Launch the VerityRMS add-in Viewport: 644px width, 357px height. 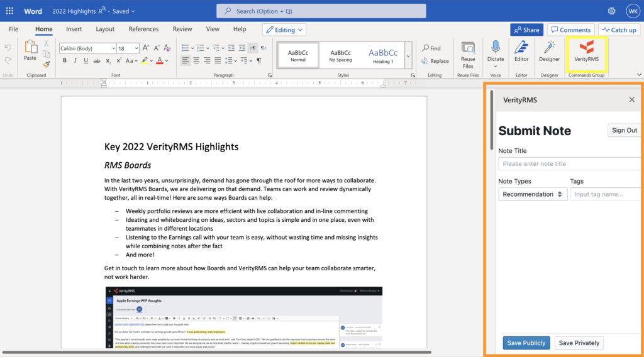[x=586, y=52]
